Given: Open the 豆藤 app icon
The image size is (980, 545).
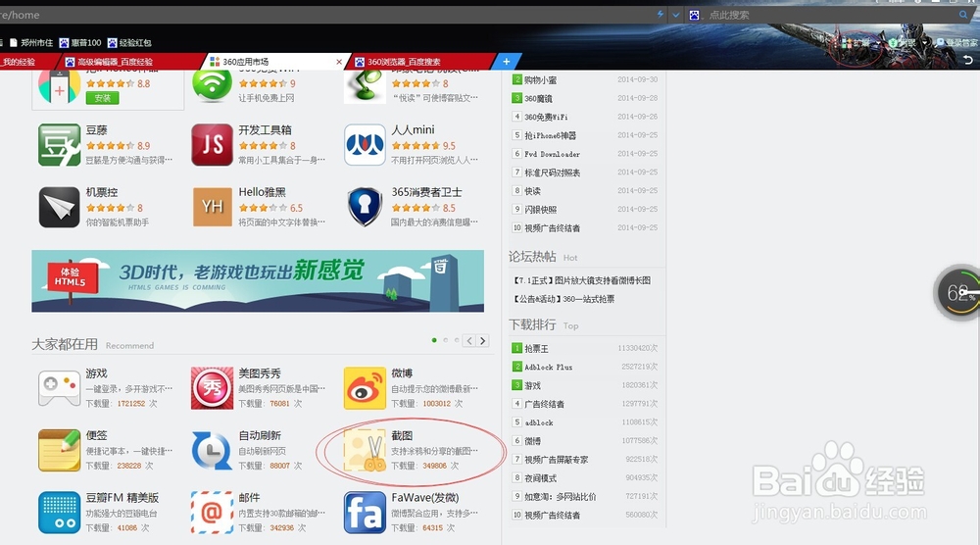Looking at the screenshot, I should [60, 144].
